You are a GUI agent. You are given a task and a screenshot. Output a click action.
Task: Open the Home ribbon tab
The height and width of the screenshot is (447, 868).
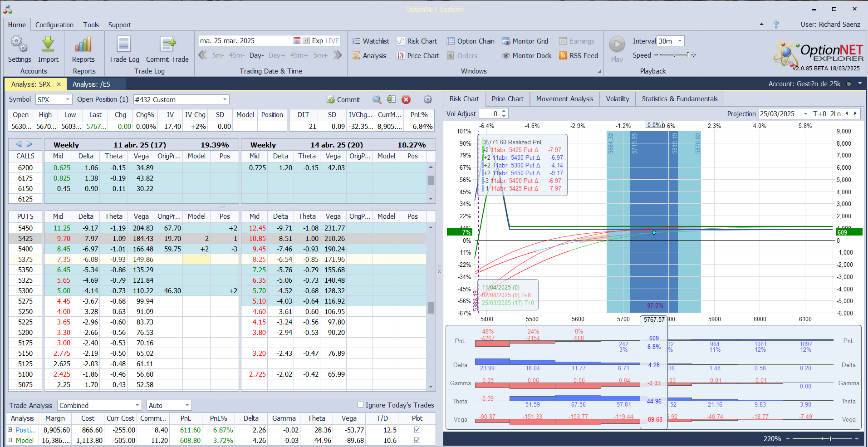(17, 25)
